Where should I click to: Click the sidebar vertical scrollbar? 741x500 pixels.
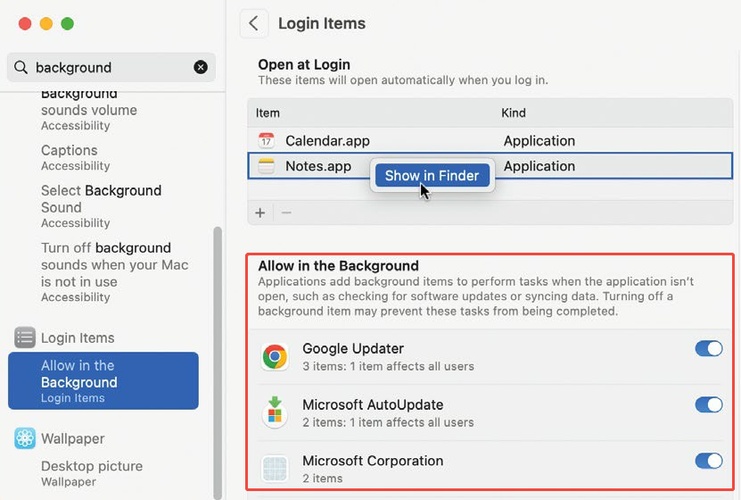tap(217, 362)
